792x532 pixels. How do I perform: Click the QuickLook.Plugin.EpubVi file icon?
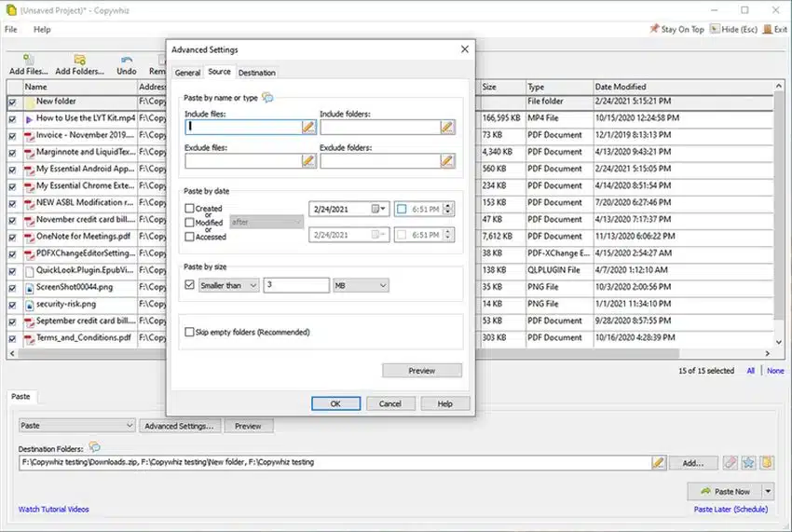click(x=29, y=271)
